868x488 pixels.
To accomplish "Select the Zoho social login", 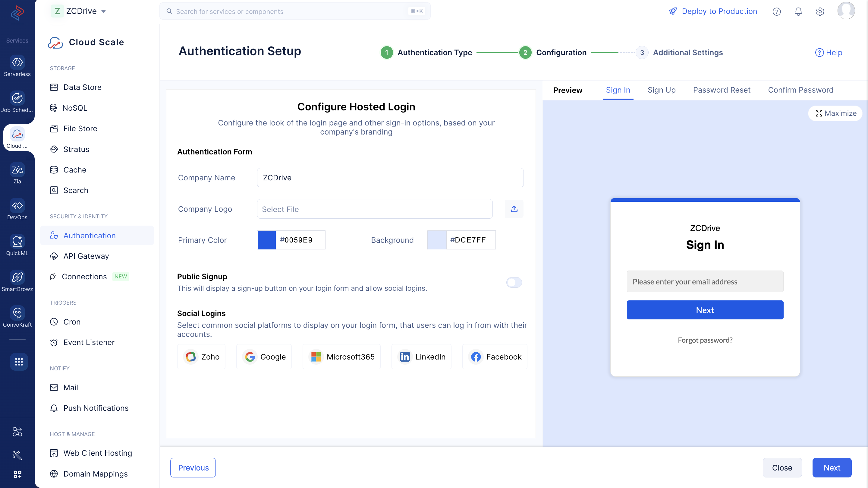I will click(201, 356).
